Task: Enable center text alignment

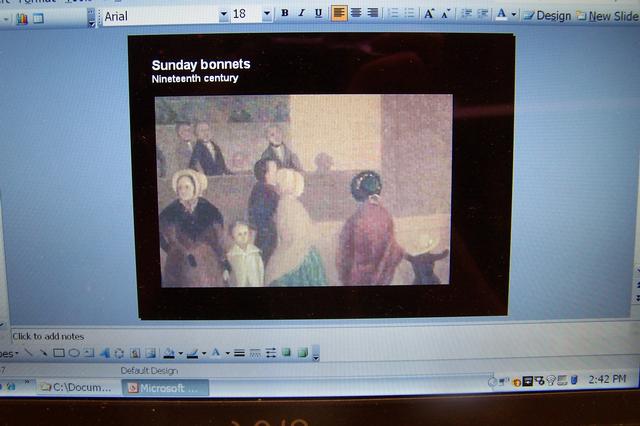Action: pos(356,13)
